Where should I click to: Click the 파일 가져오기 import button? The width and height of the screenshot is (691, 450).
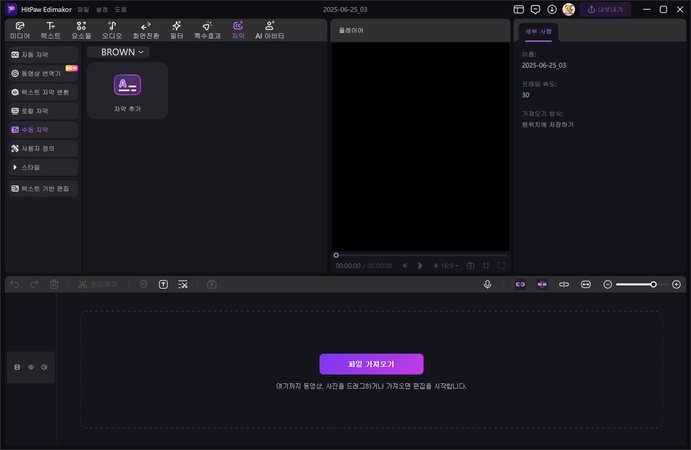371,364
